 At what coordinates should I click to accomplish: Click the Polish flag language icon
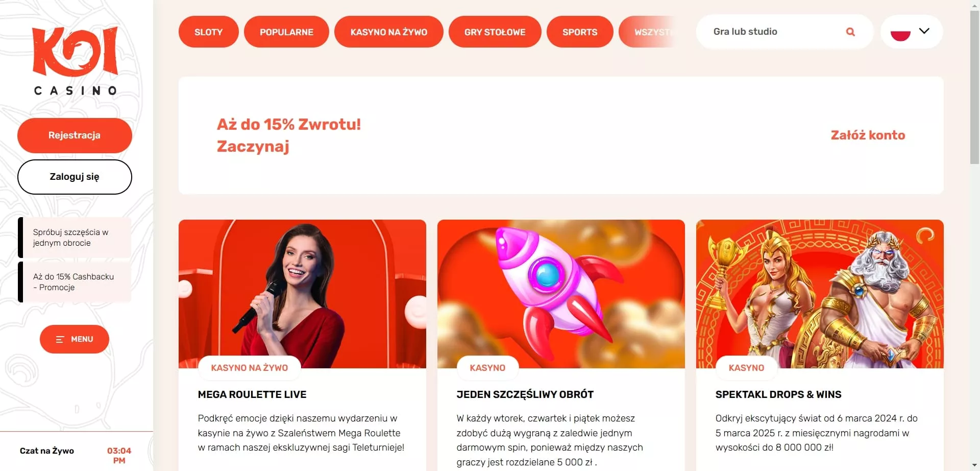[900, 32]
